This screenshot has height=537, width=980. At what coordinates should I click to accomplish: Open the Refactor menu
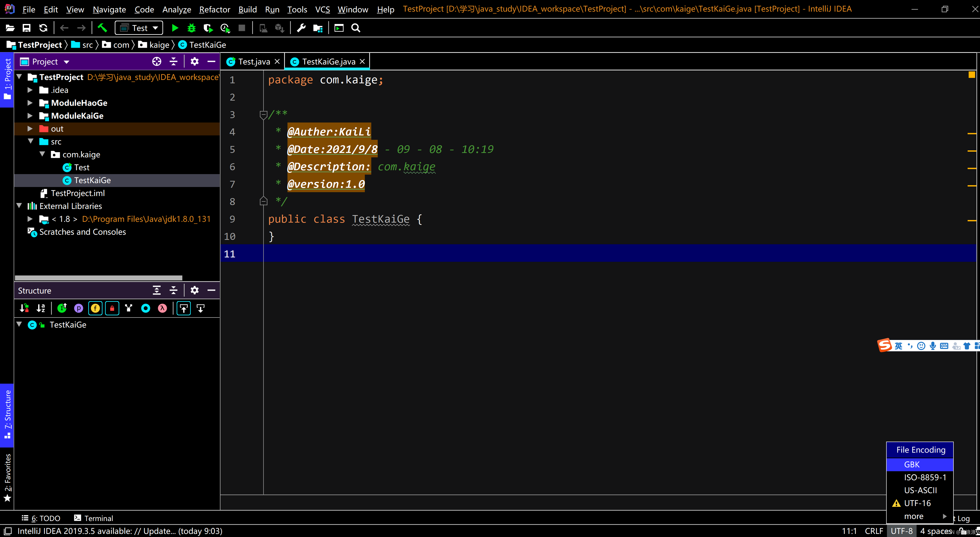click(215, 9)
